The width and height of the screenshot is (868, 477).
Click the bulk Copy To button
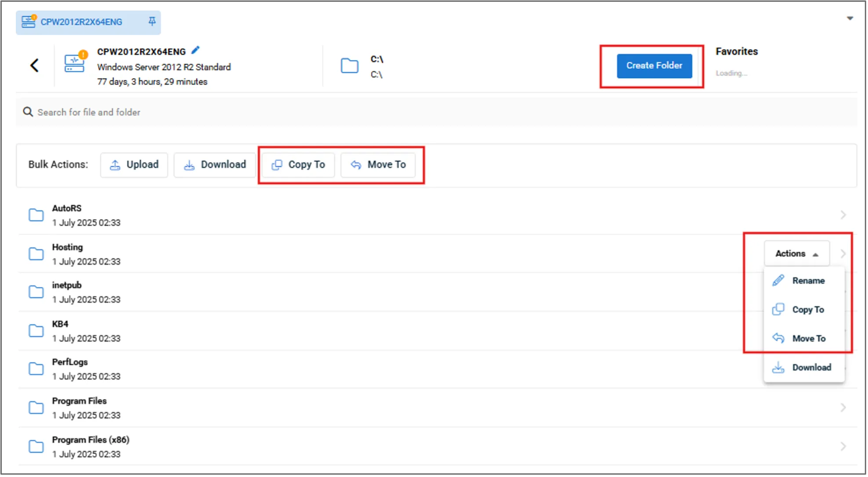[298, 165]
